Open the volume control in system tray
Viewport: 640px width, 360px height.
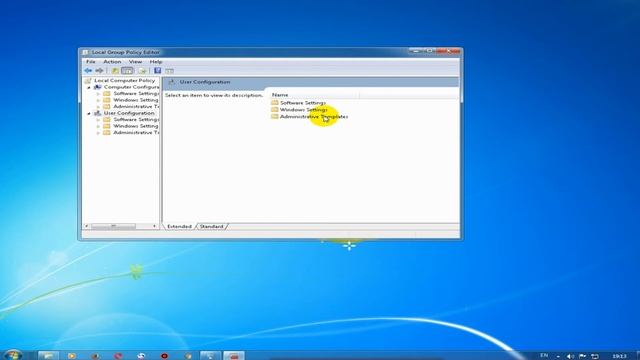(x=570, y=356)
